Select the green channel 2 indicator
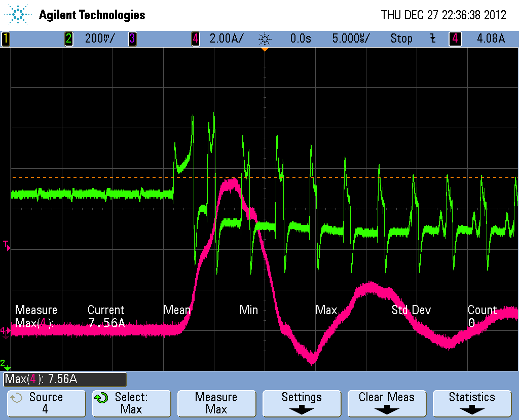 click(68, 39)
